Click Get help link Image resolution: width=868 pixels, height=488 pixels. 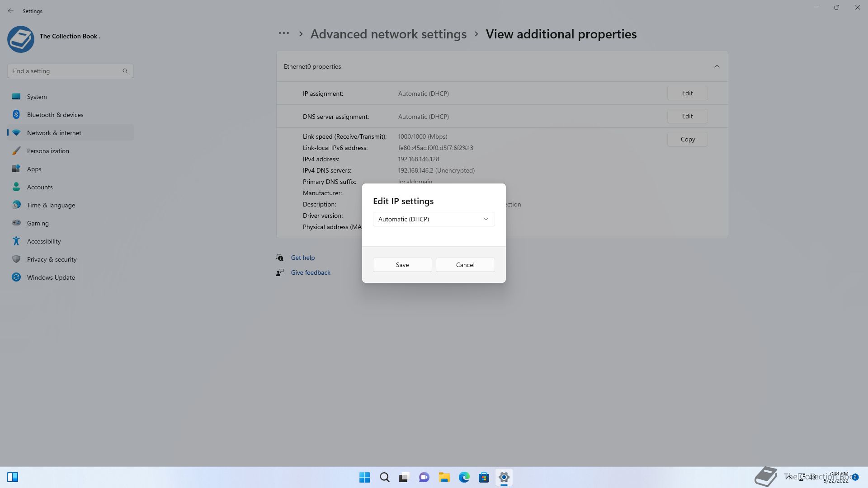302,258
